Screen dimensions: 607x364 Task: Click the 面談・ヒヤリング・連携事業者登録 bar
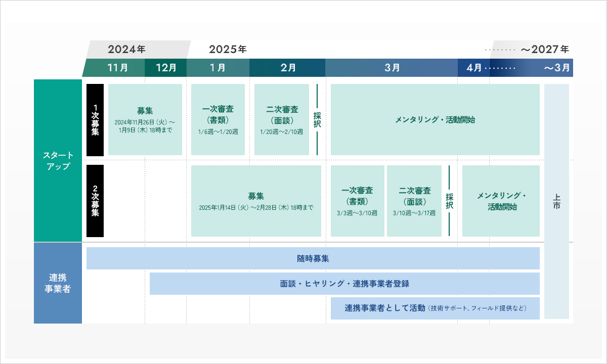pos(345,284)
